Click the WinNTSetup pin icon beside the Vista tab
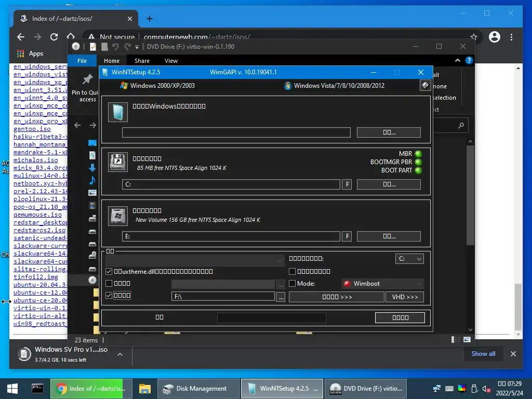The image size is (532, 399). (x=425, y=85)
